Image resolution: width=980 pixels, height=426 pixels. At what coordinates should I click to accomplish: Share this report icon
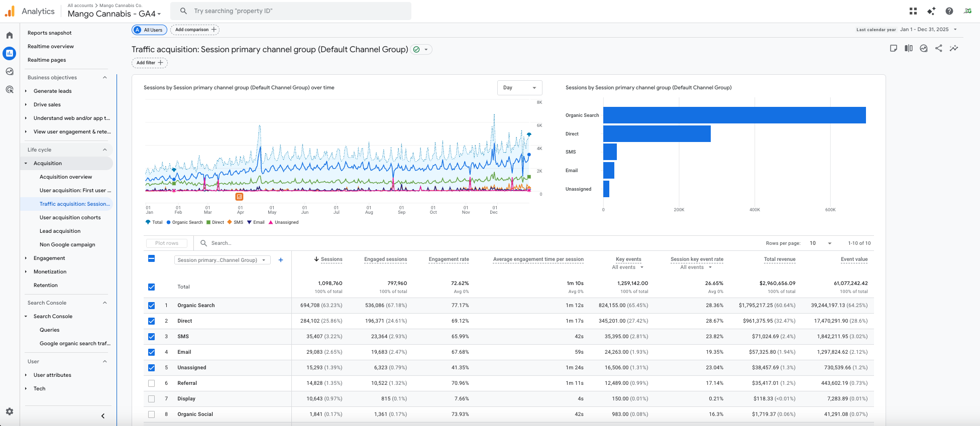click(x=939, y=48)
